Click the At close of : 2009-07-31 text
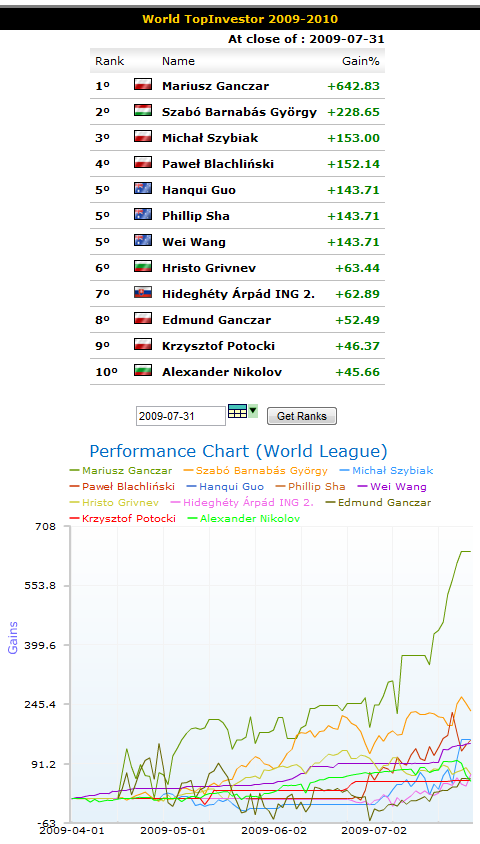Screen dimensions: 480x844 [x=306, y=39]
